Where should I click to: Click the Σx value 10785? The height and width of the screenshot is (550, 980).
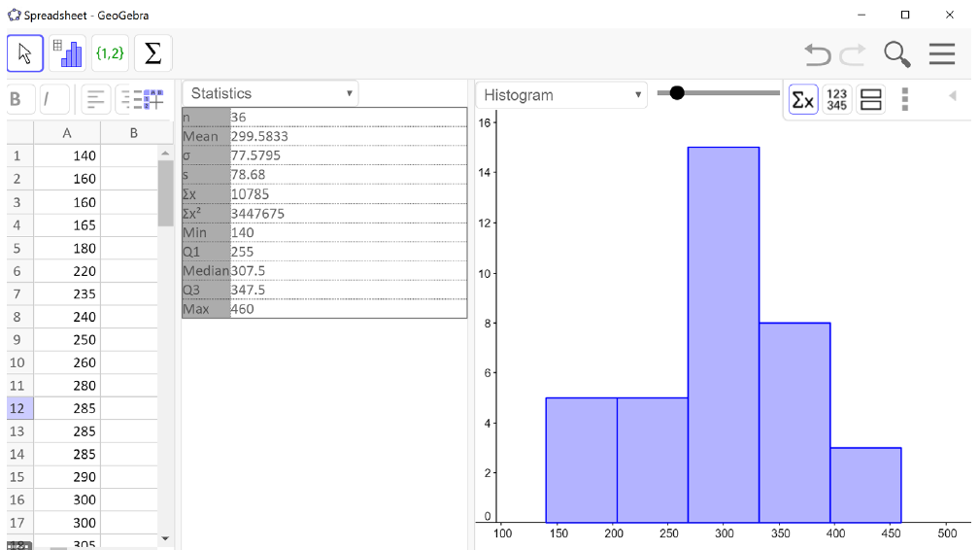pyautogui.click(x=250, y=194)
